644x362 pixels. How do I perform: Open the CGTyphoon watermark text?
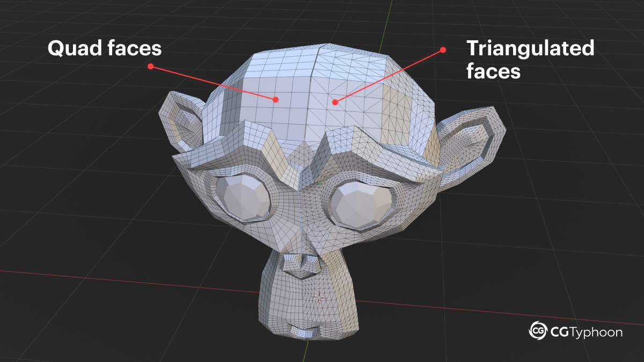click(587, 332)
